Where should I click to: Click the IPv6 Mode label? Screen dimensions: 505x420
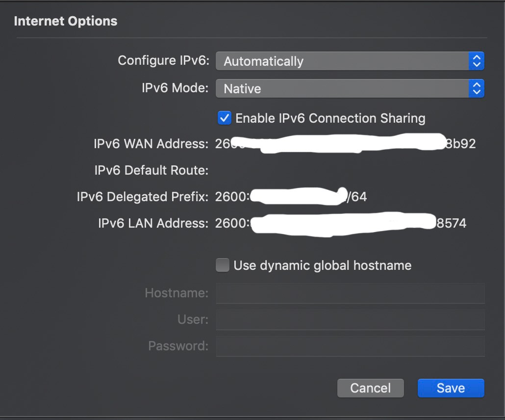175,88
